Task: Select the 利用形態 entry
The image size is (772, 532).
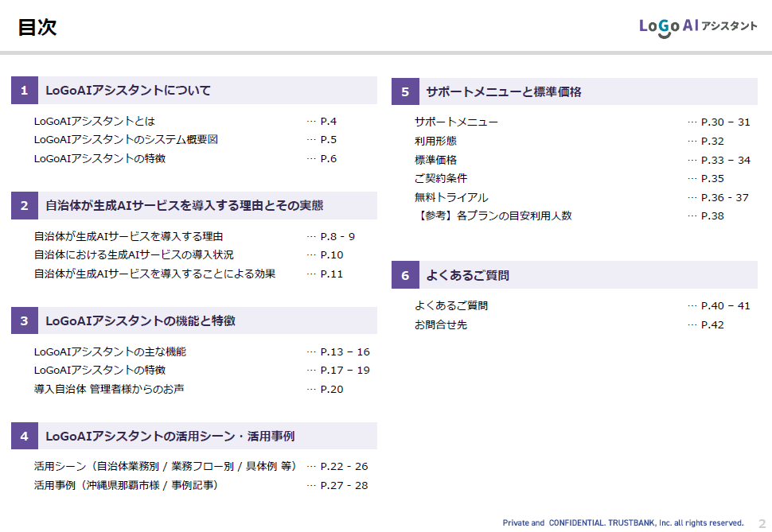Action: click(x=435, y=142)
